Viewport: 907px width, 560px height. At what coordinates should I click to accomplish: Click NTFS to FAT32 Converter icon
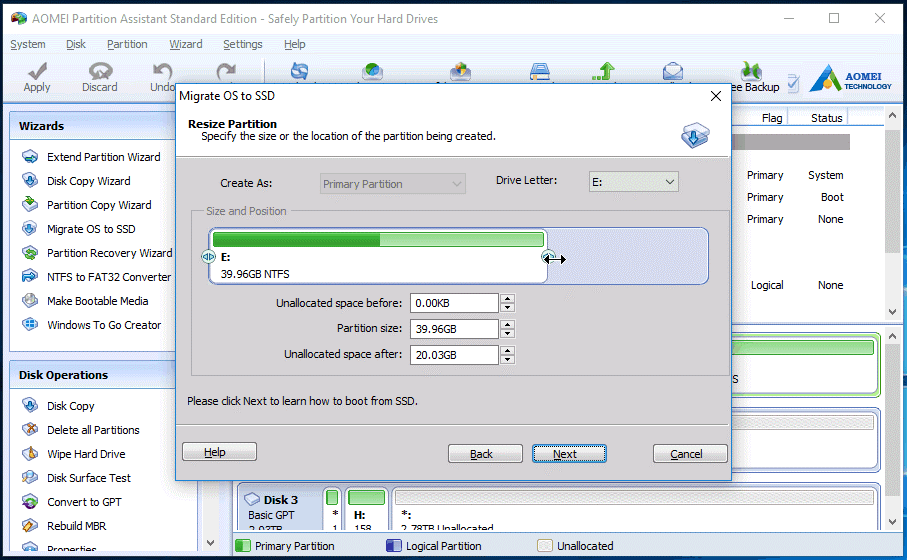click(x=30, y=277)
